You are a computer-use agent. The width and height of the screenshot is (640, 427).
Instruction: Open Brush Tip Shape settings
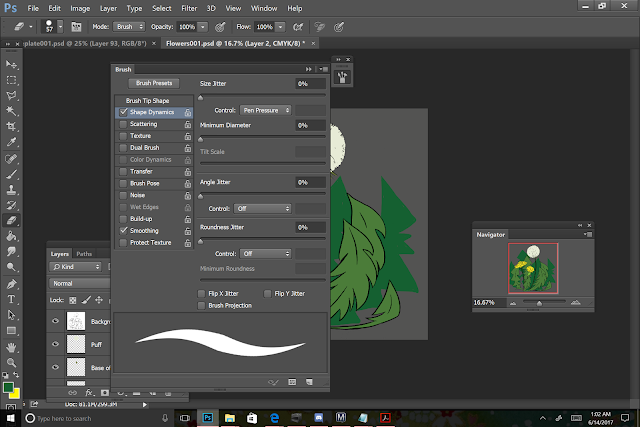[147, 100]
